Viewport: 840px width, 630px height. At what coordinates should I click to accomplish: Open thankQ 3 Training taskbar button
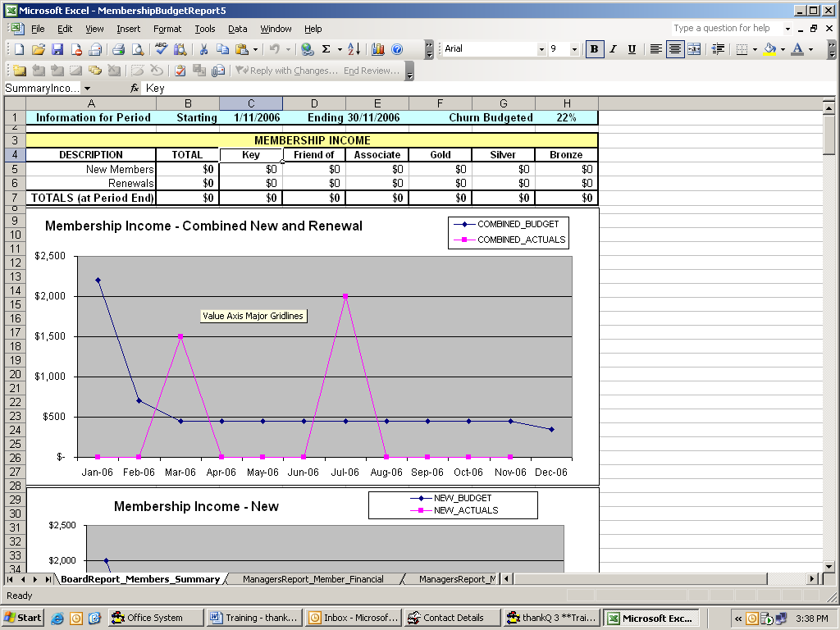click(550, 618)
